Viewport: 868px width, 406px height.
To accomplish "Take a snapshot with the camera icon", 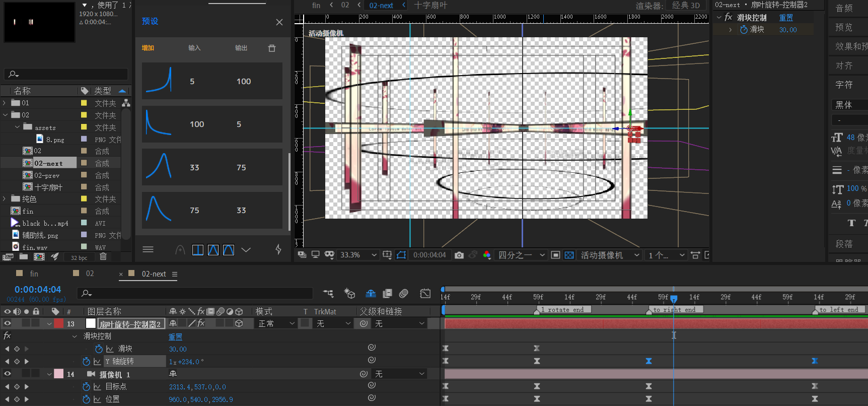I will (459, 255).
